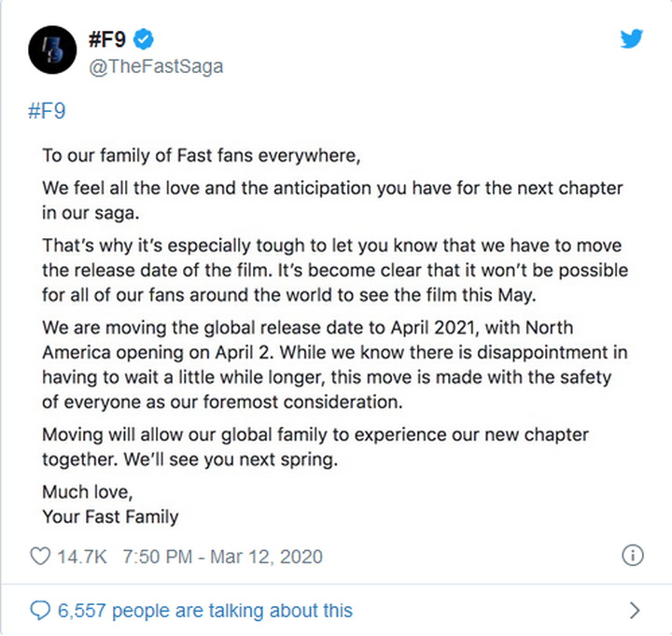Click the 14.7K likes count
Screen dimensions: 672x636
[x=83, y=557]
